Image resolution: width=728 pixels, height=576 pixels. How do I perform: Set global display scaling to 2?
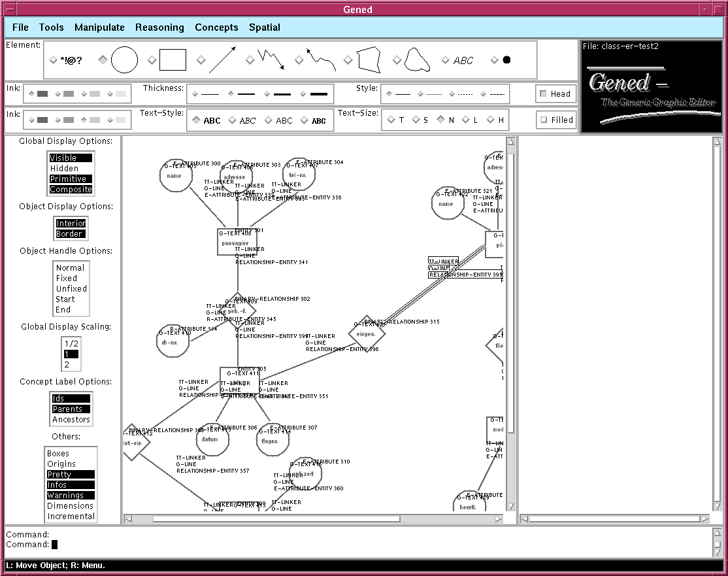pos(71,365)
